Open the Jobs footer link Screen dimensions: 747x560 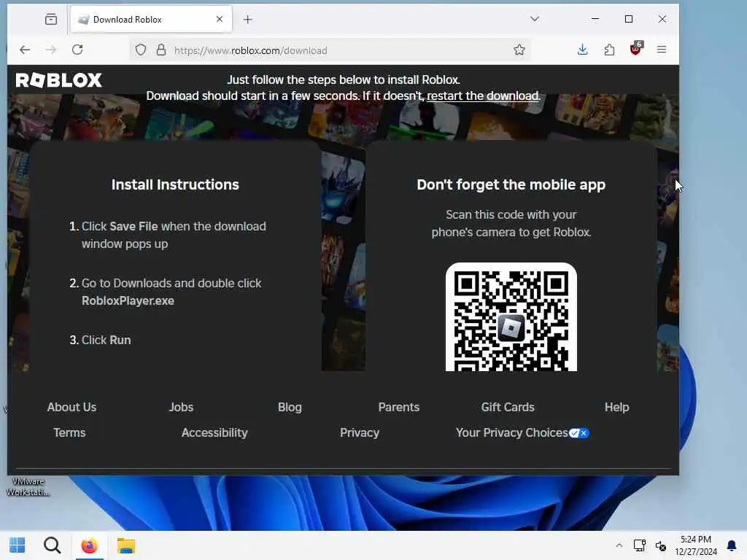181,407
